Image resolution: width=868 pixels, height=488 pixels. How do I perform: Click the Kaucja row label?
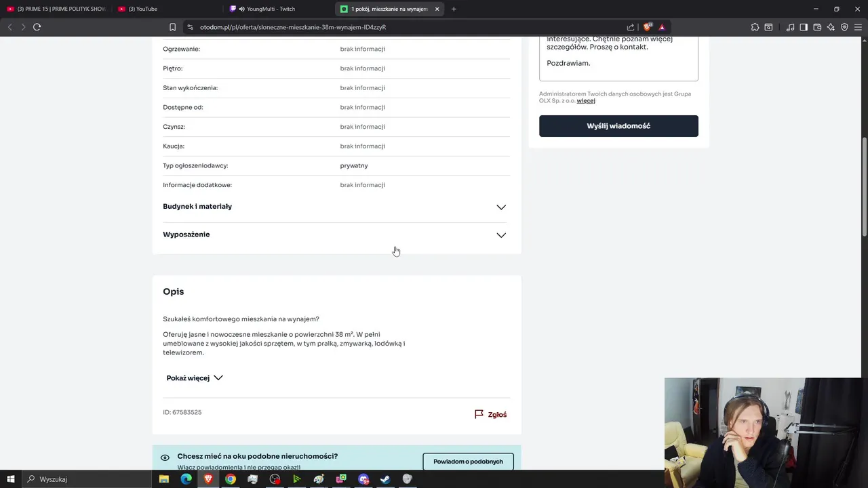tap(174, 146)
